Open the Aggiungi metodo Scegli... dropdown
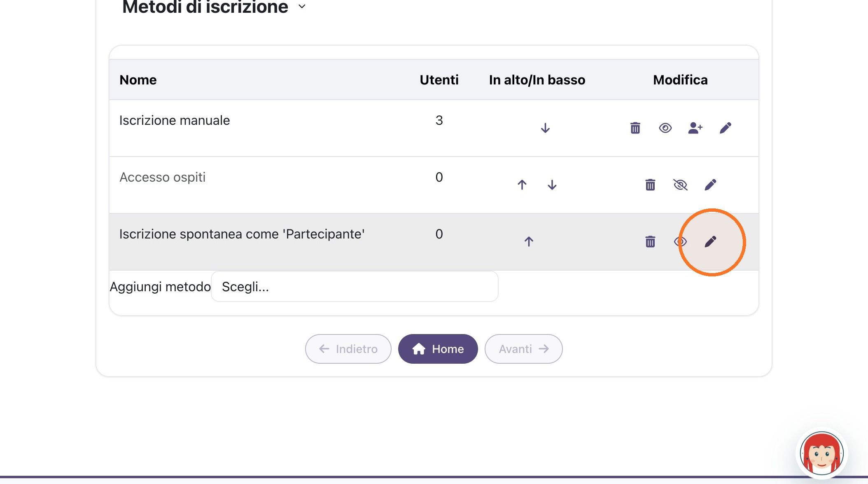The image size is (868, 484). [355, 286]
